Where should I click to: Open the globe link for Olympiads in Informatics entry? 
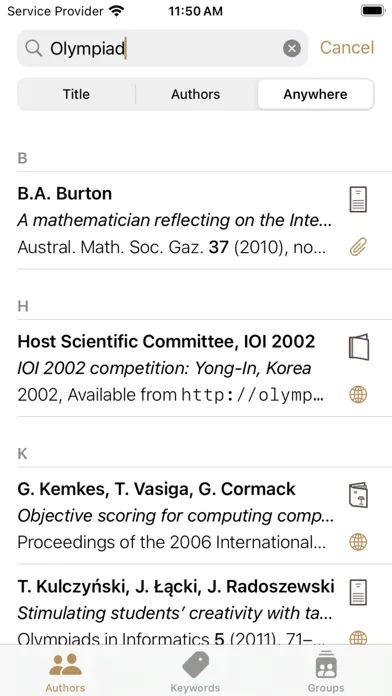tap(358, 638)
